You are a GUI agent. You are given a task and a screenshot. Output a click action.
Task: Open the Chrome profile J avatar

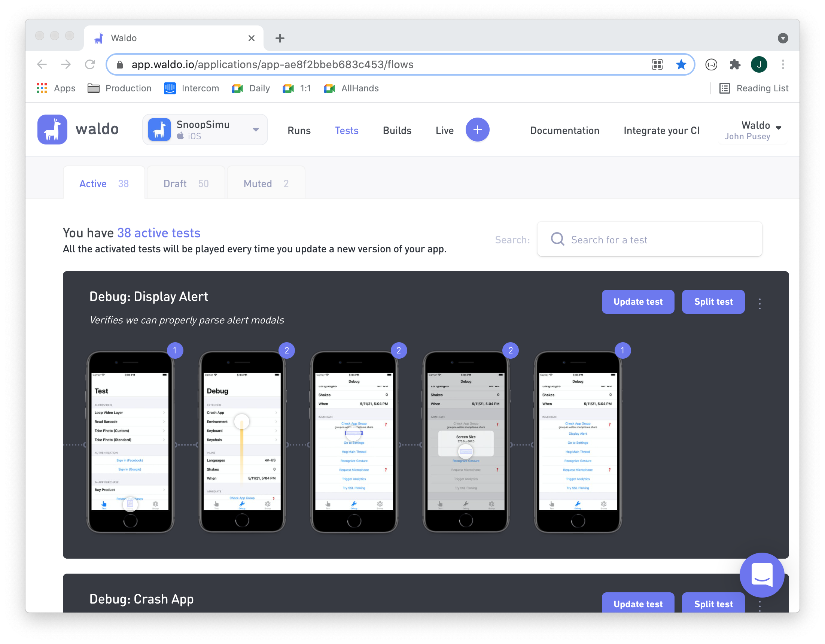pyautogui.click(x=759, y=64)
